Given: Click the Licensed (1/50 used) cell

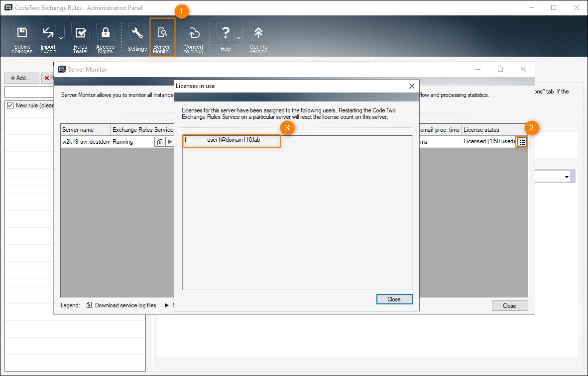Looking at the screenshot, I should point(489,141).
